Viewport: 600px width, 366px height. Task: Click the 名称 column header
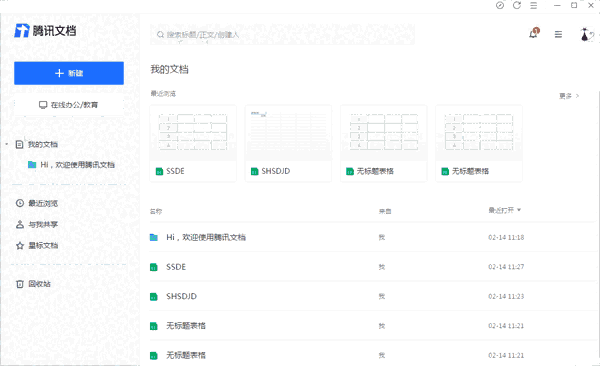156,211
